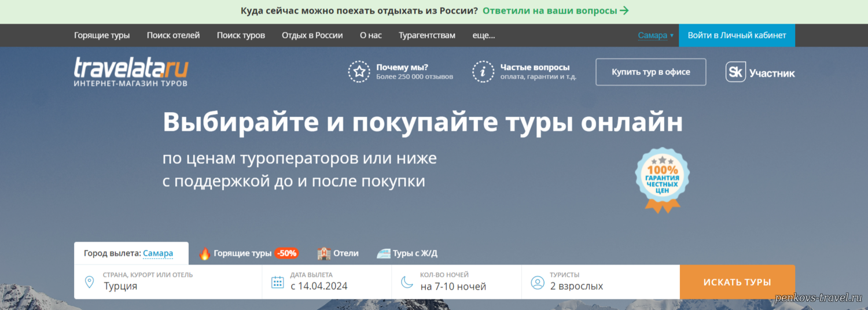Open Отдых в России menu item
Image resolution: width=868 pixels, height=310 pixels.
(312, 35)
